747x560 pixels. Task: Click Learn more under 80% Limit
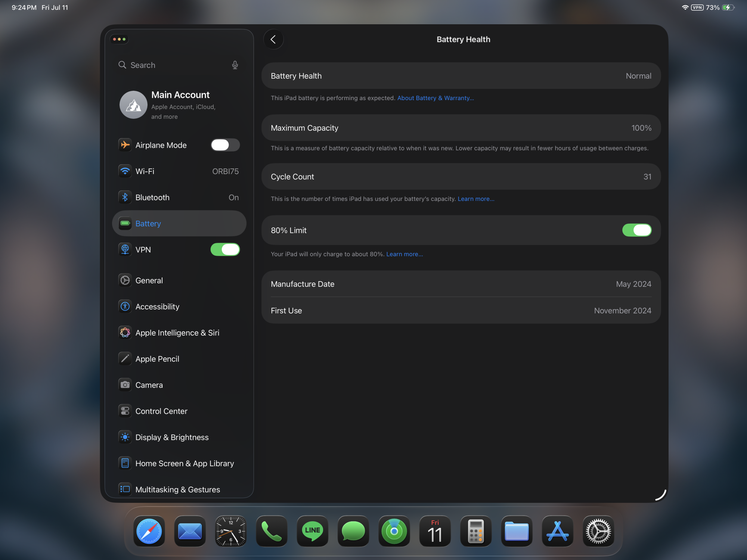[405, 254]
